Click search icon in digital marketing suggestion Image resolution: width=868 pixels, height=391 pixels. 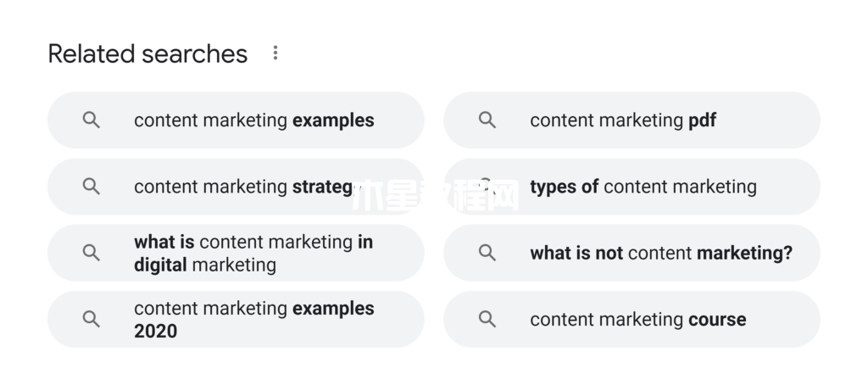pos(92,253)
